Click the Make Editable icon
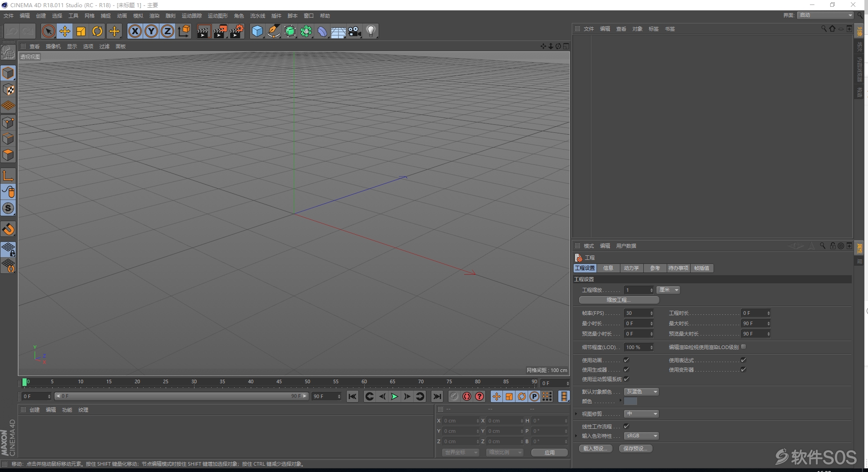868x472 pixels. tap(8, 53)
